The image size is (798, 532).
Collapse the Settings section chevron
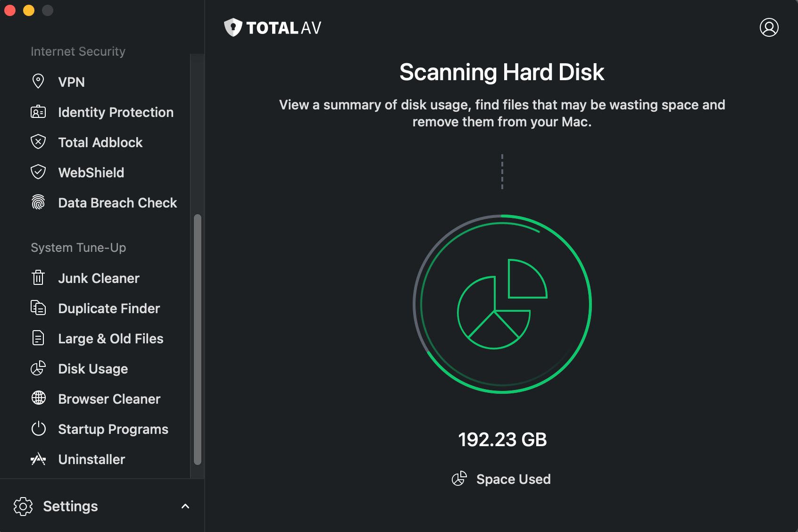[185, 506]
